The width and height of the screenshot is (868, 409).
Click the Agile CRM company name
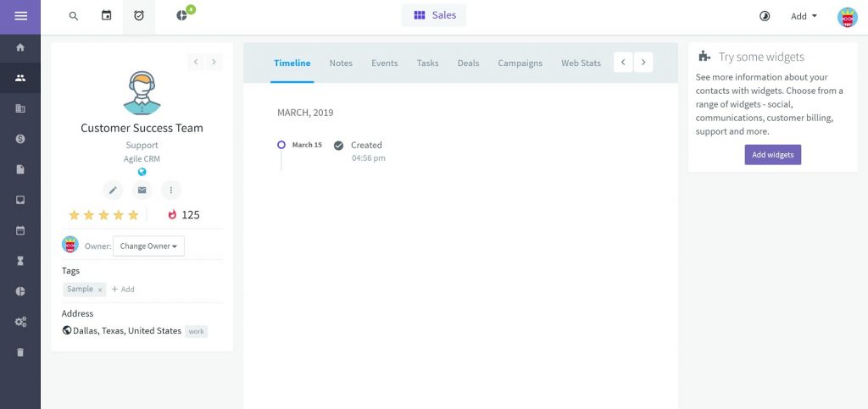coord(142,158)
